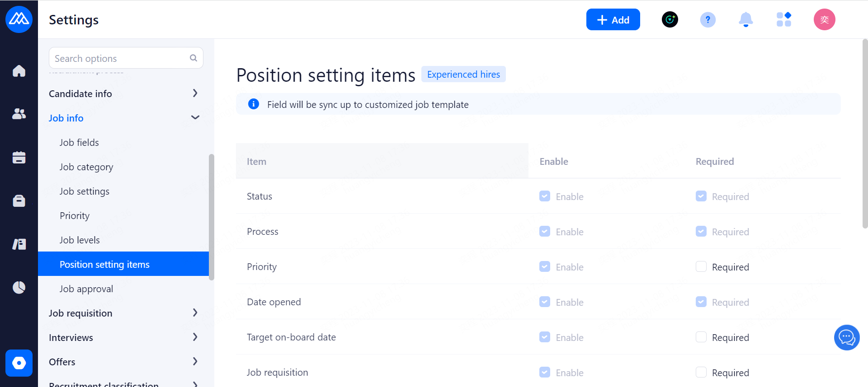The image size is (868, 387).
Task: Tick Required checkbox for Job requisition
Action: point(701,373)
